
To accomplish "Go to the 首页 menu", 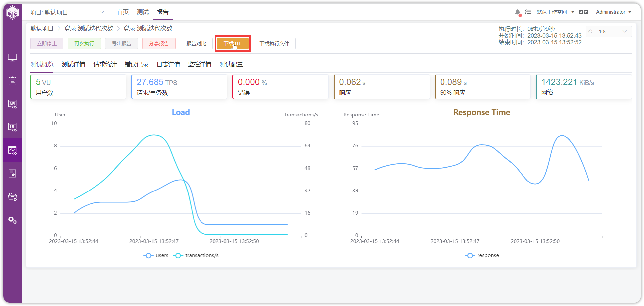I will pyautogui.click(x=123, y=12).
